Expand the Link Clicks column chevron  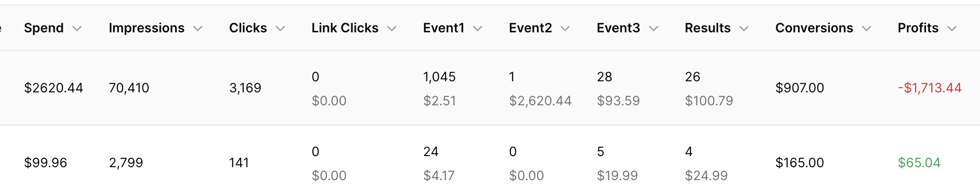(392, 29)
